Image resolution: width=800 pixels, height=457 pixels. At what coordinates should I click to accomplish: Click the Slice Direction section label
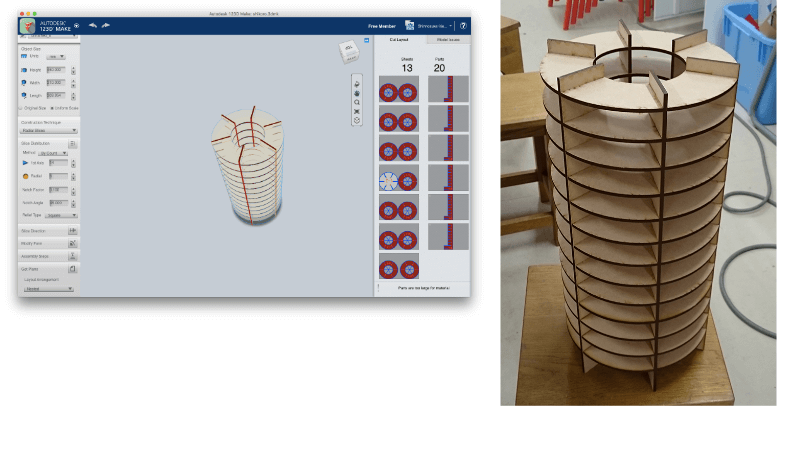click(33, 231)
